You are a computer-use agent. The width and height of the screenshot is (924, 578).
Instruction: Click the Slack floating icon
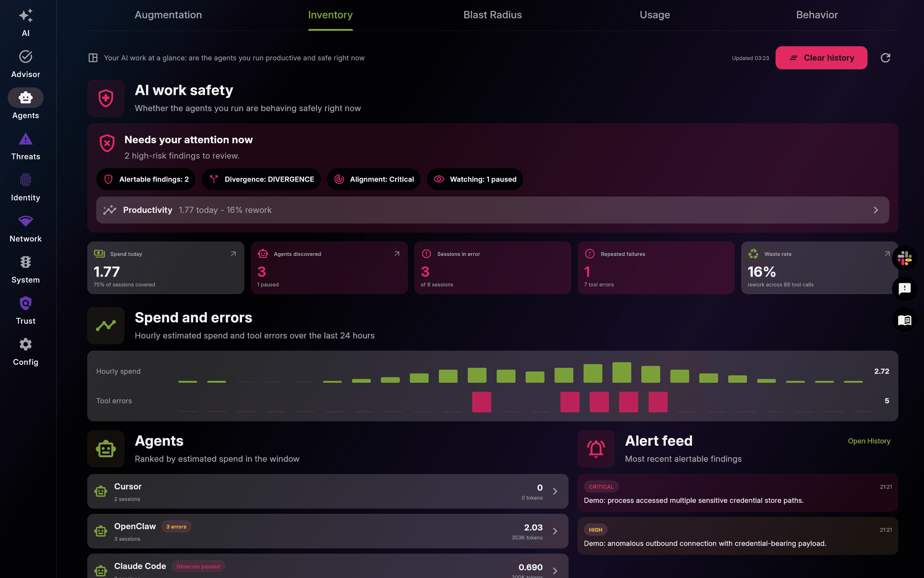pyautogui.click(x=904, y=258)
